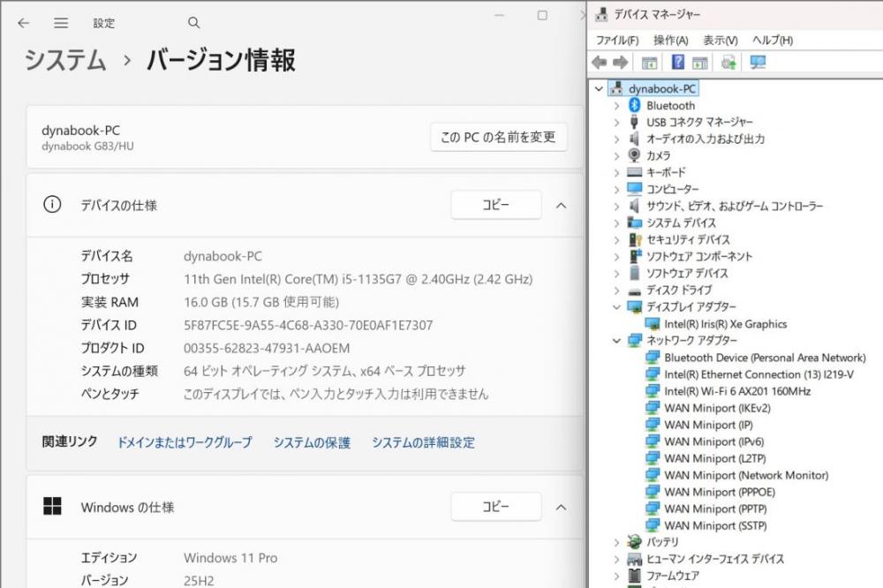The image size is (883, 588).
Task: Collapse the デバイスの仕様 section chevron
Action: click(561, 205)
